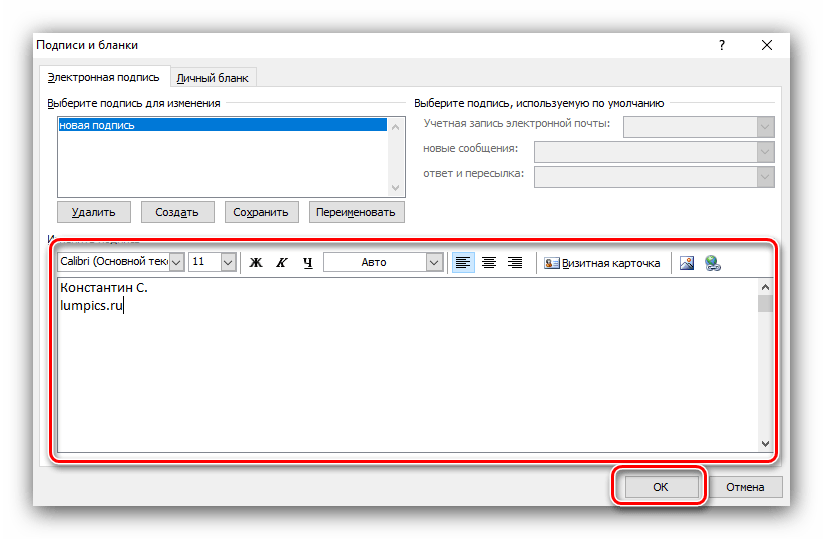The width and height of the screenshot is (823, 539).
Task: Switch to the Личный бланк tab
Action: coord(213,77)
